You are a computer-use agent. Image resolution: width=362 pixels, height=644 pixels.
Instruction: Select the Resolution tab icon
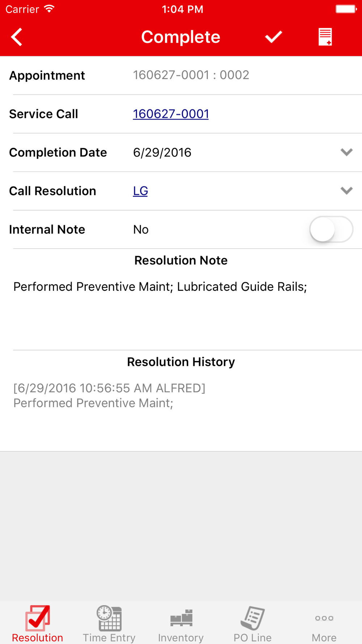(x=37, y=618)
